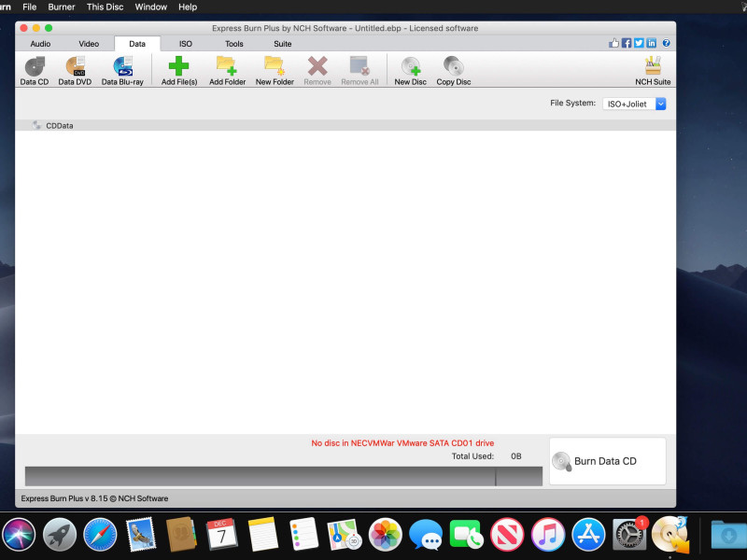The width and height of the screenshot is (747, 560).
Task: Click the Burn Data CD button
Action: [x=608, y=461]
